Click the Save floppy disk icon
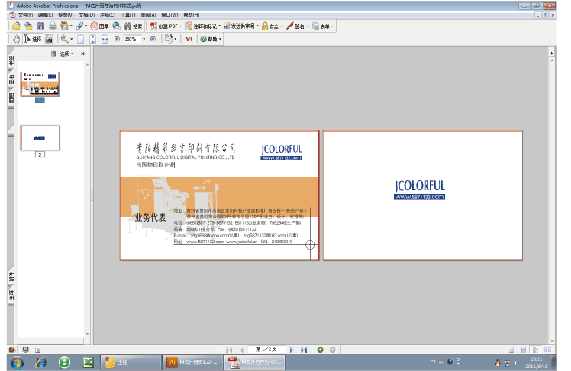Viewport: 571px width, 371px height. pyautogui.click(x=40, y=26)
